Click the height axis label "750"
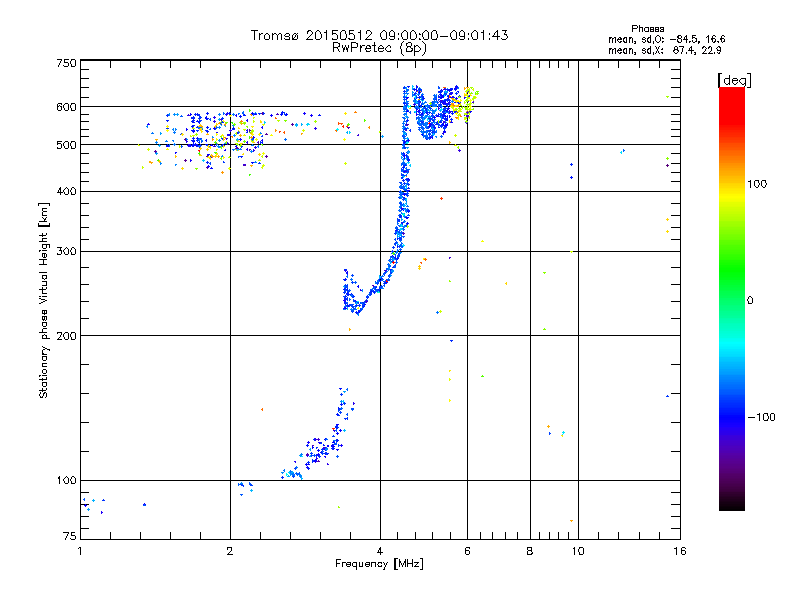 tap(66, 63)
